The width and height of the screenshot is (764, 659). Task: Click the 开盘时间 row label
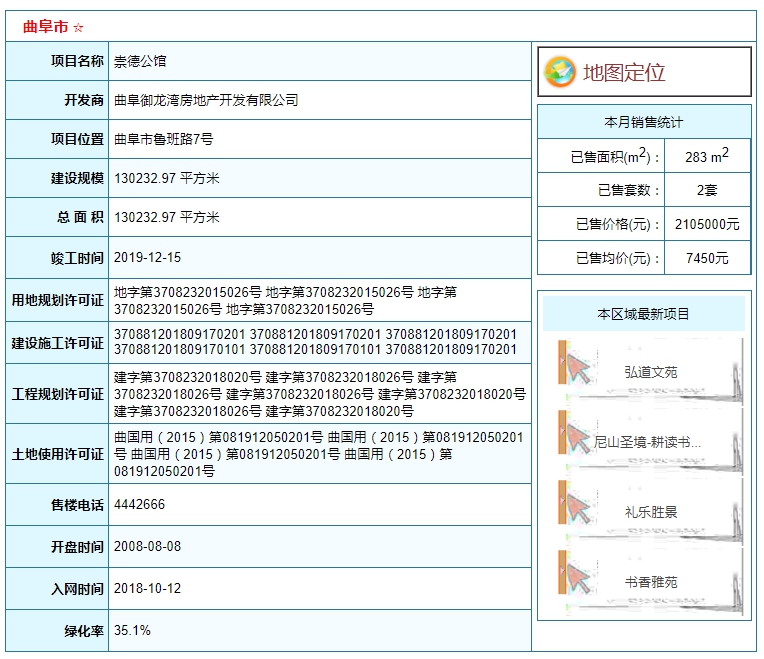click(77, 547)
